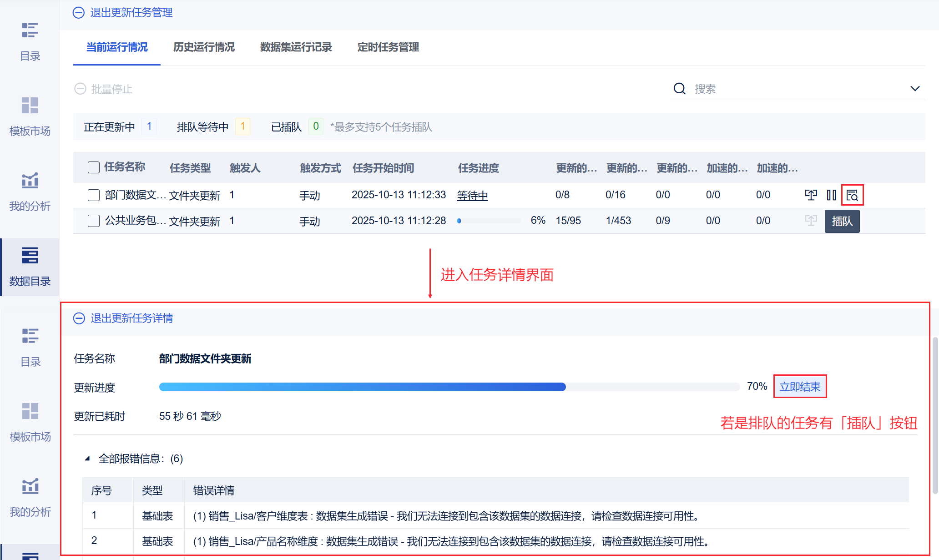Click the 立即结束 button
The width and height of the screenshot is (939, 560).
click(x=800, y=387)
